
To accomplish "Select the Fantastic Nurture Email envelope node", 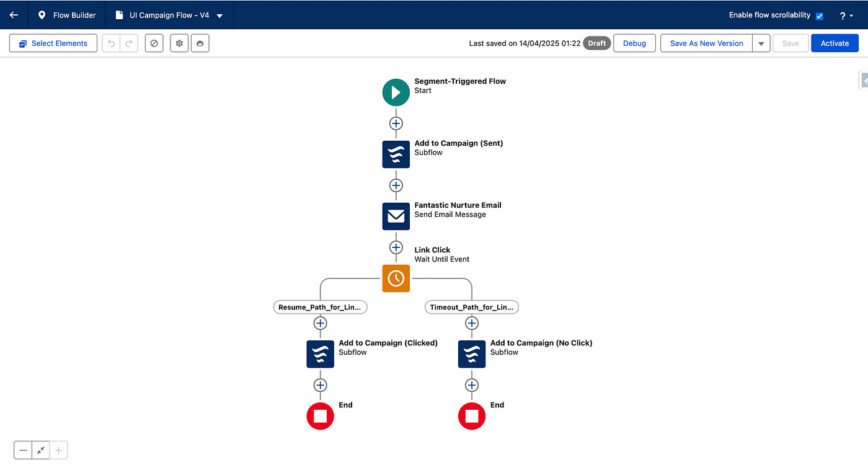I will coord(396,216).
